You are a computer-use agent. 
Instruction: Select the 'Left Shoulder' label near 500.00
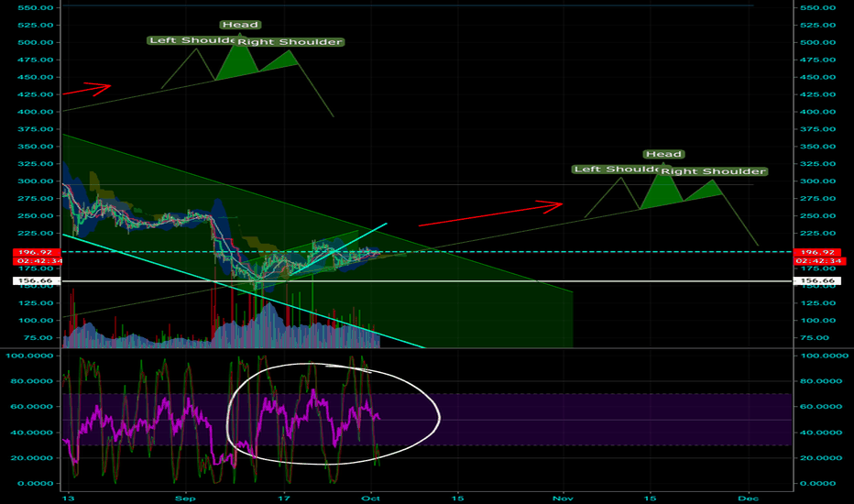pos(192,40)
